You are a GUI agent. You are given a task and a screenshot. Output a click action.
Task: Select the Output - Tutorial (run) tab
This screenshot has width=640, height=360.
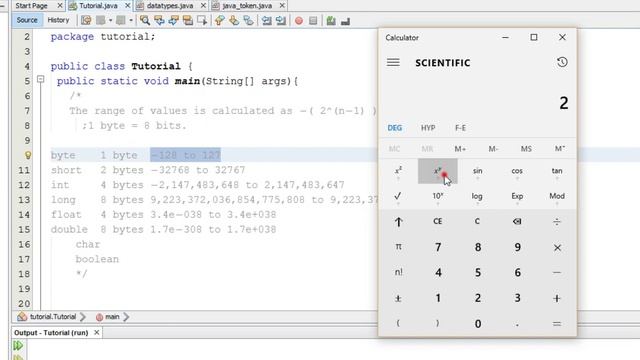pos(51,333)
